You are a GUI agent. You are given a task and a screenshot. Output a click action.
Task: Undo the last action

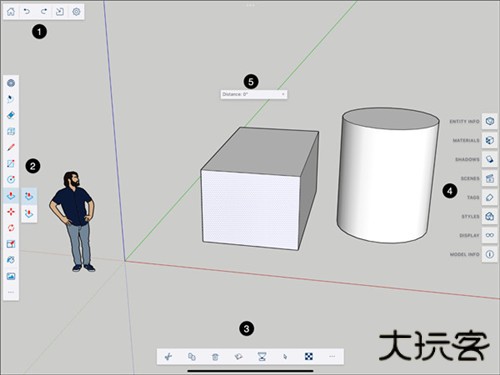pyautogui.click(x=27, y=12)
